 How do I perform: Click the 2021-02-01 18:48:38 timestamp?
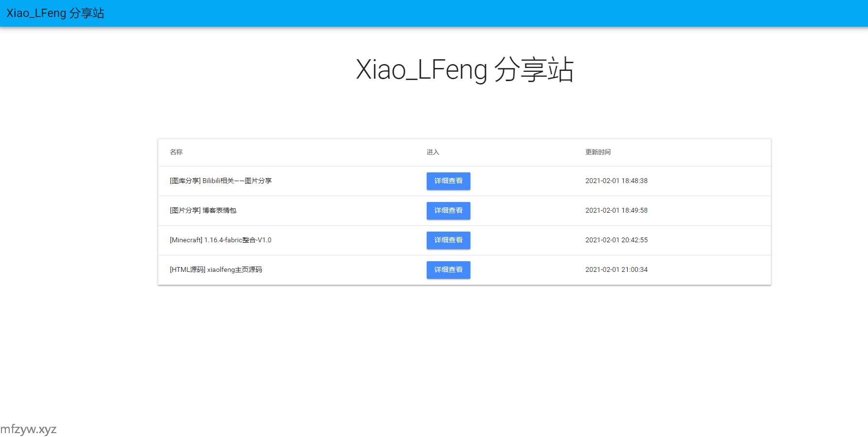point(616,181)
